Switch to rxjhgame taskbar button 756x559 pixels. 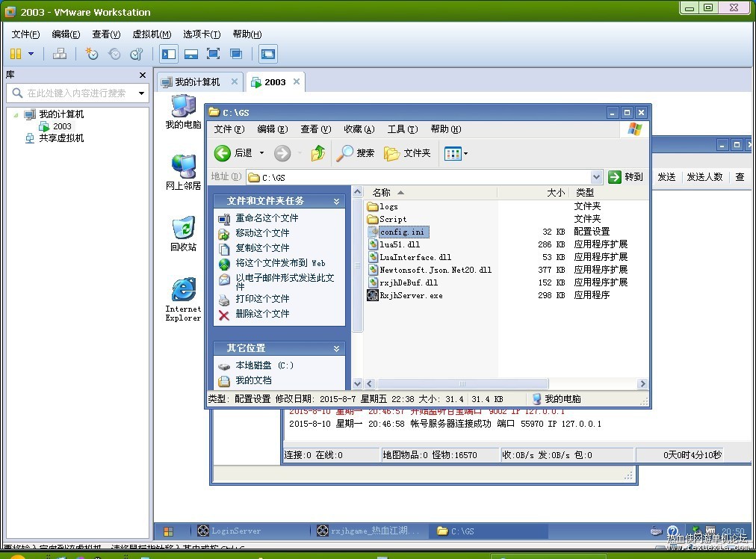(368, 531)
